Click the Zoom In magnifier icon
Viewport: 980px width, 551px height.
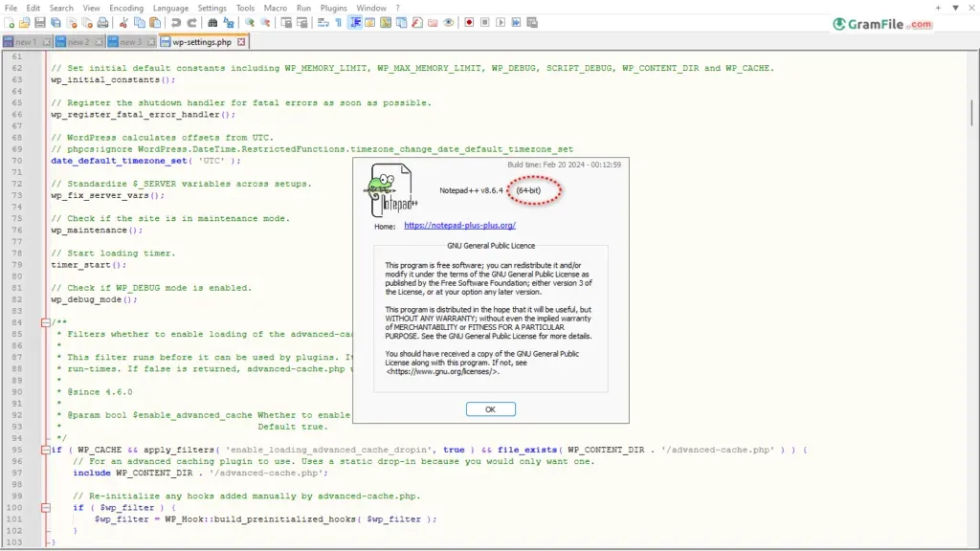250,23
